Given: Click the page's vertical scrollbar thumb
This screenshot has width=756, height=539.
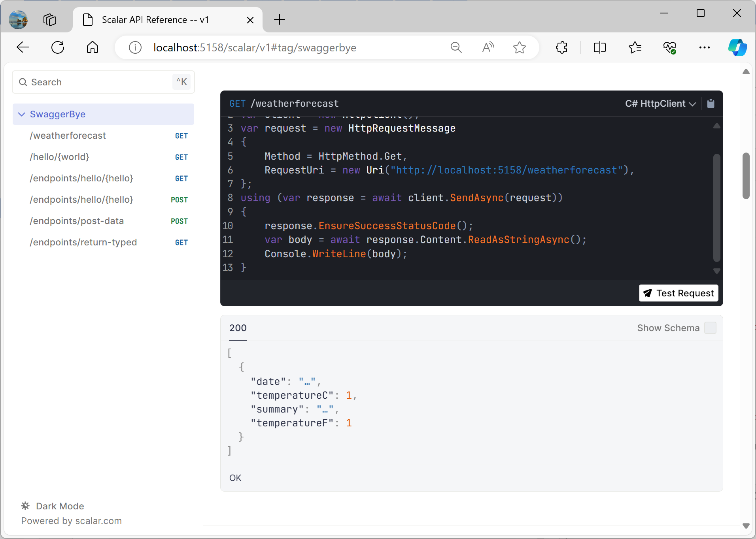Looking at the screenshot, I should [x=746, y=176].
